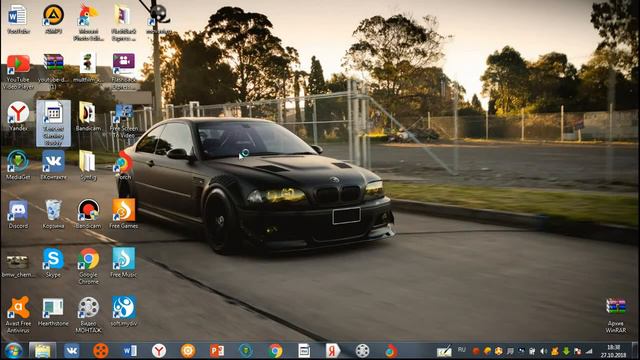The image size is (640, 360).
Task: Open the film reel app on taskbar
Action: click(362, 351)
